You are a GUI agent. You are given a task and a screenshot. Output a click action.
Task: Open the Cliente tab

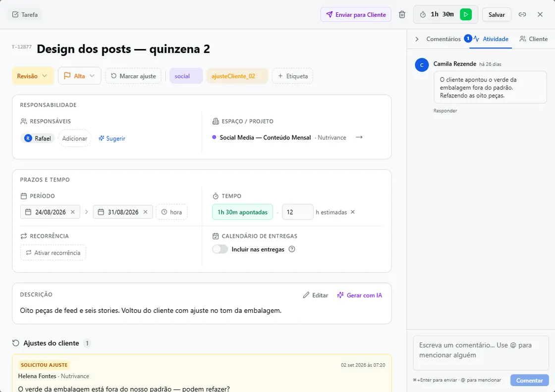[533, 39]
